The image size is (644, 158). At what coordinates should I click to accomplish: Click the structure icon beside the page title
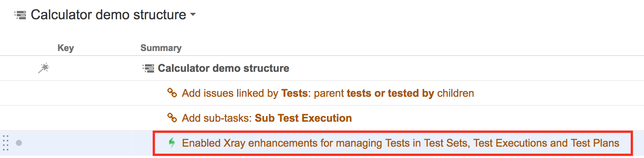[x=20, y=15]
